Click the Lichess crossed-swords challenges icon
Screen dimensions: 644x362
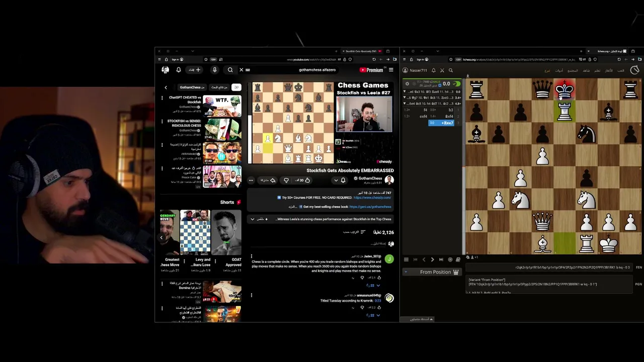coord(442,70)
